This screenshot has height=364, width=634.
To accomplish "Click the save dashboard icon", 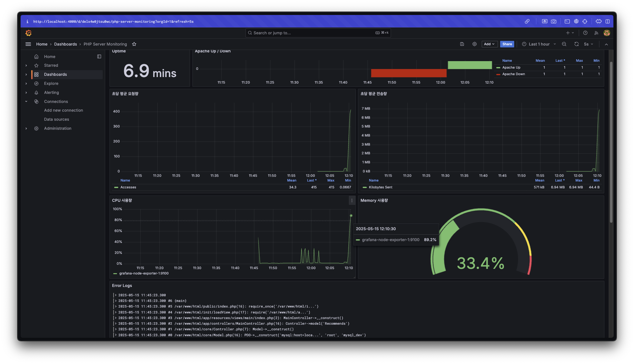I will pyautogui.click(x=462, y=44).
